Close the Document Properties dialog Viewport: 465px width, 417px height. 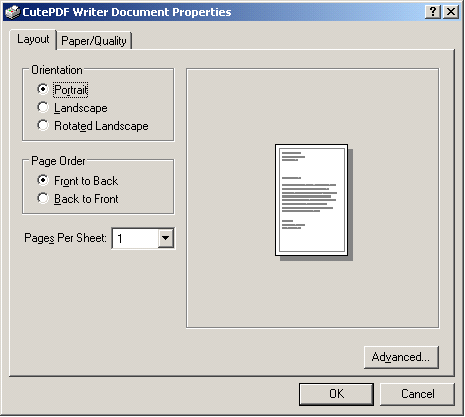tap(451, 12)
